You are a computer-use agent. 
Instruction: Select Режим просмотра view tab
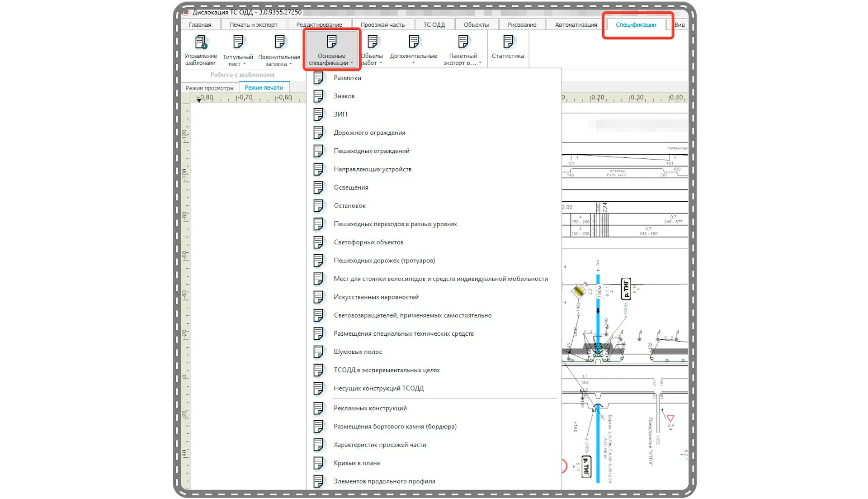[x=209, y=88]
